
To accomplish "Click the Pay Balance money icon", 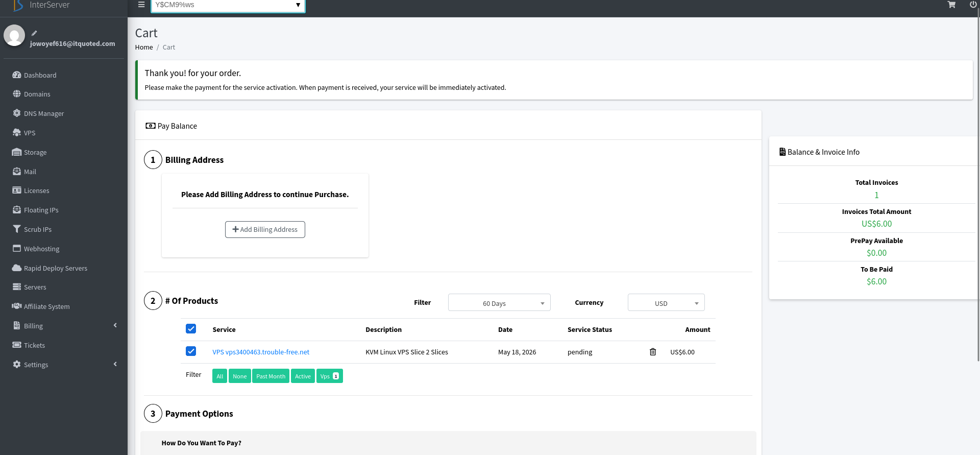I will pyautogui.click(x=150, y=126).
